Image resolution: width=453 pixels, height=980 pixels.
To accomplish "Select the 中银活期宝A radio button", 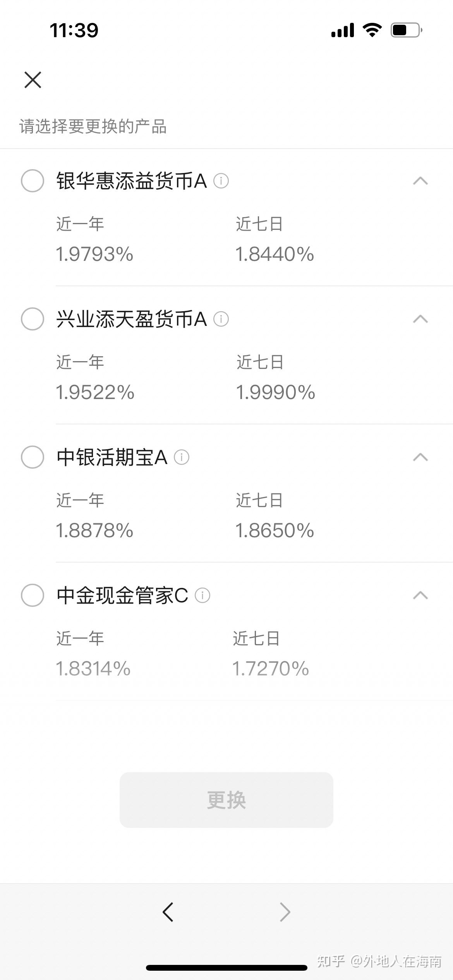I will click(33, 457).
